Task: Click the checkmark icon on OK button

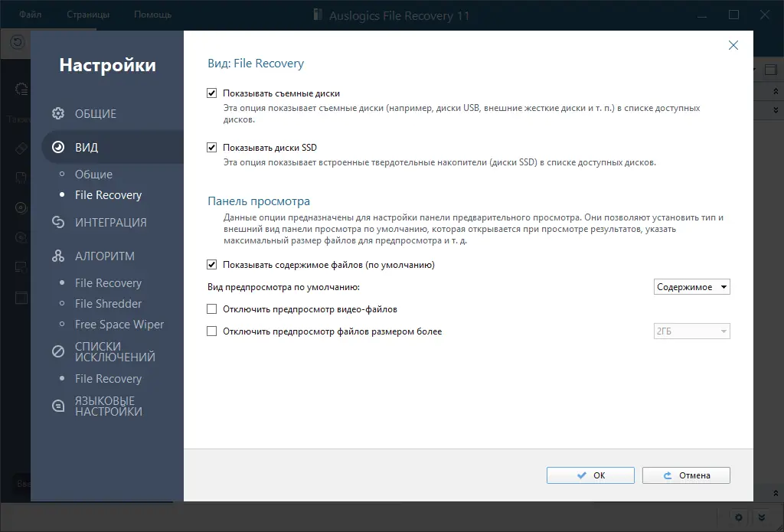Action: point(582,475)
